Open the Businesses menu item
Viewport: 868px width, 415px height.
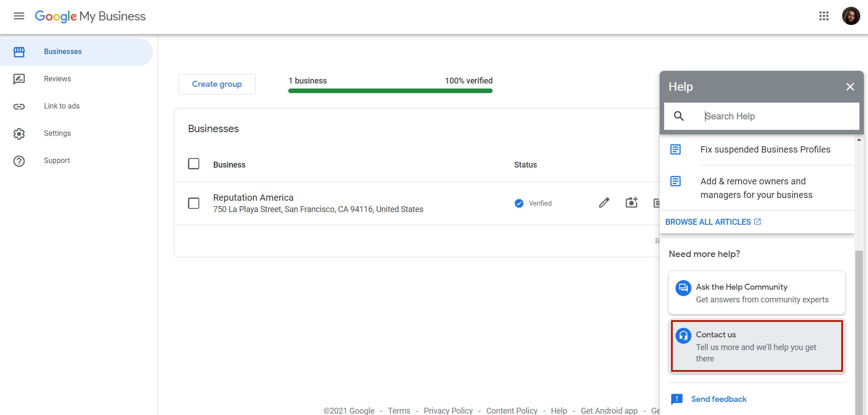pos(76,52)
